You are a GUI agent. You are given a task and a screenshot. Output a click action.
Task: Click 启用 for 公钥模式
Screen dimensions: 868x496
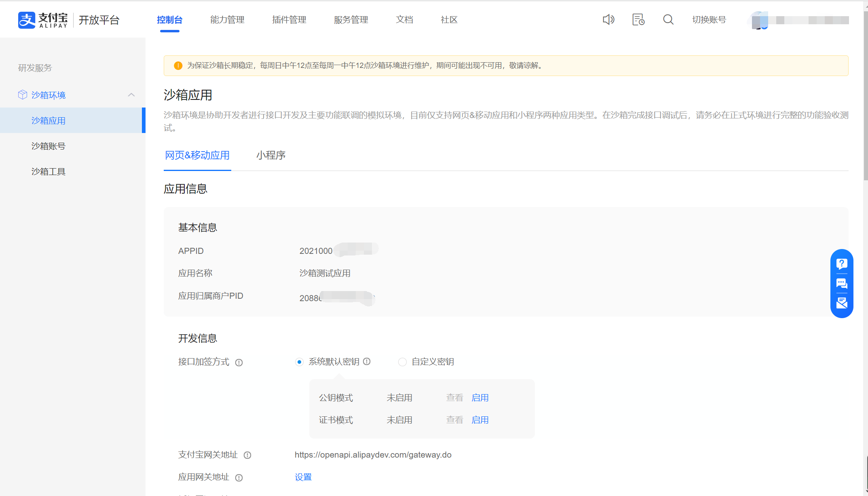coord(480,398)
